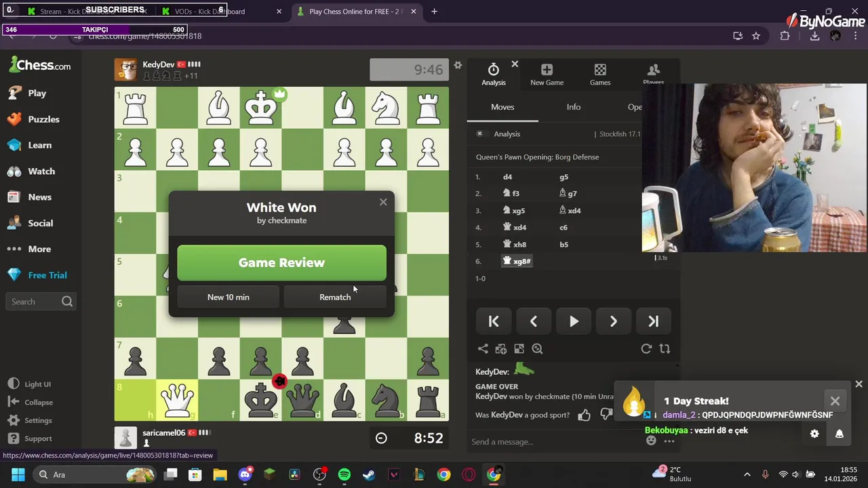Image resolution: width=868 pixels, height=488 pixels.
Task: Open the New Game tab
Action: pyautogui.click(x=547, y=75)
